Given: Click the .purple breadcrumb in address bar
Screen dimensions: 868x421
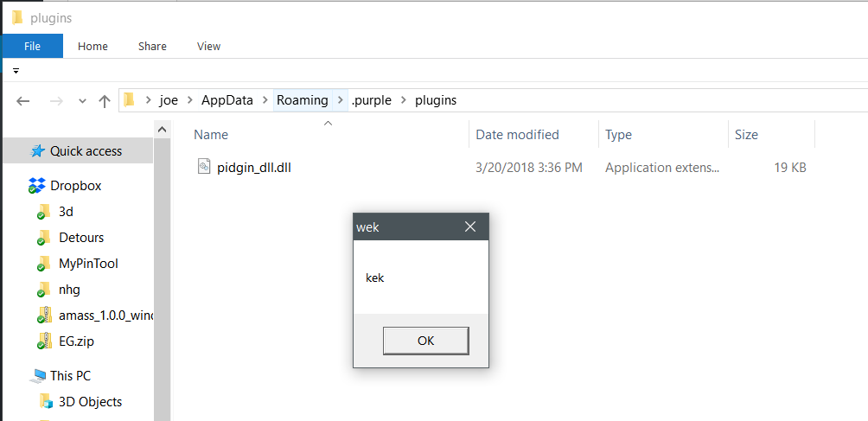Looking at the screenshot, I should [371, 100].
